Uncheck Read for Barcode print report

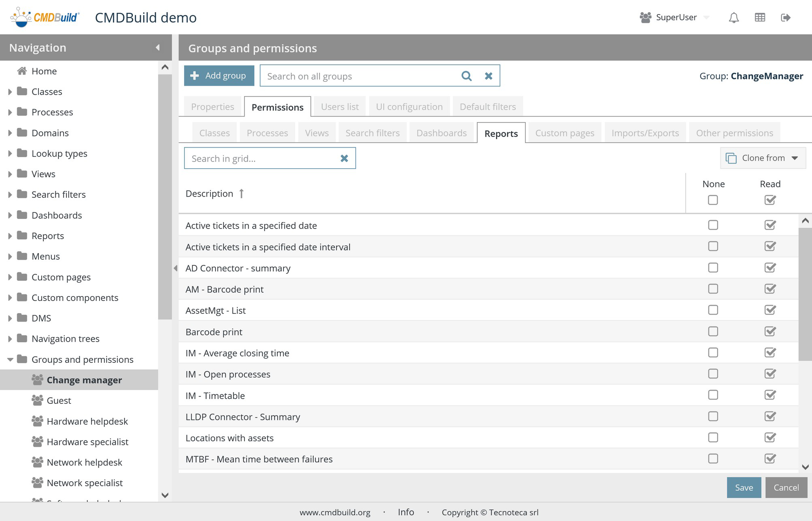(x=770, y=332)
